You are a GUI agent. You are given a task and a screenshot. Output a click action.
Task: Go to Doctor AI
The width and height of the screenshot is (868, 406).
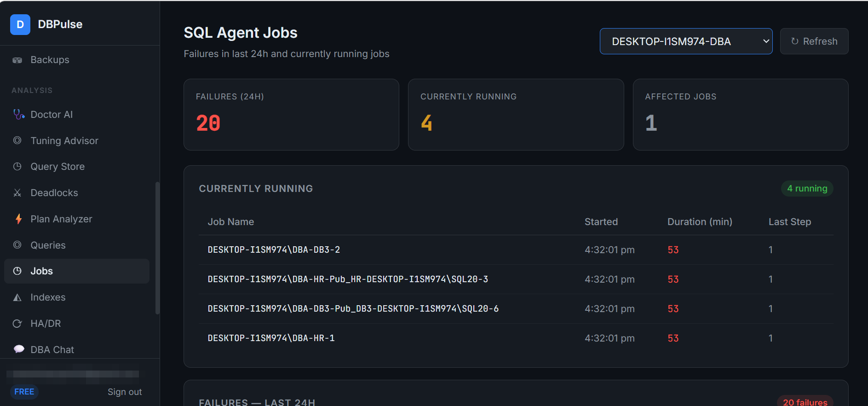77,115
